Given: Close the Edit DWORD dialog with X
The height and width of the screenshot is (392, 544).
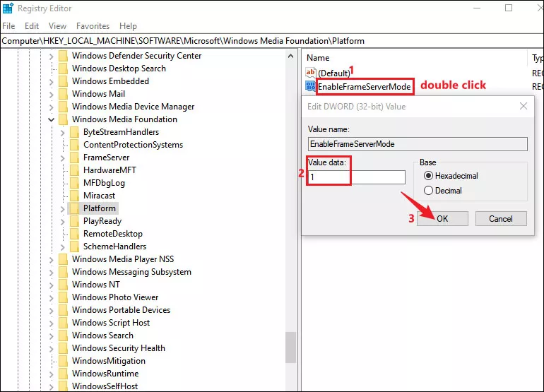Looking at the screenshot, I should [x=524, y=106].
